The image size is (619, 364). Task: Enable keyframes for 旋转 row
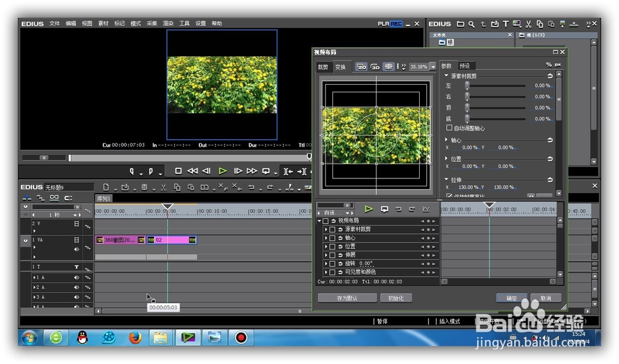(332, 264)
